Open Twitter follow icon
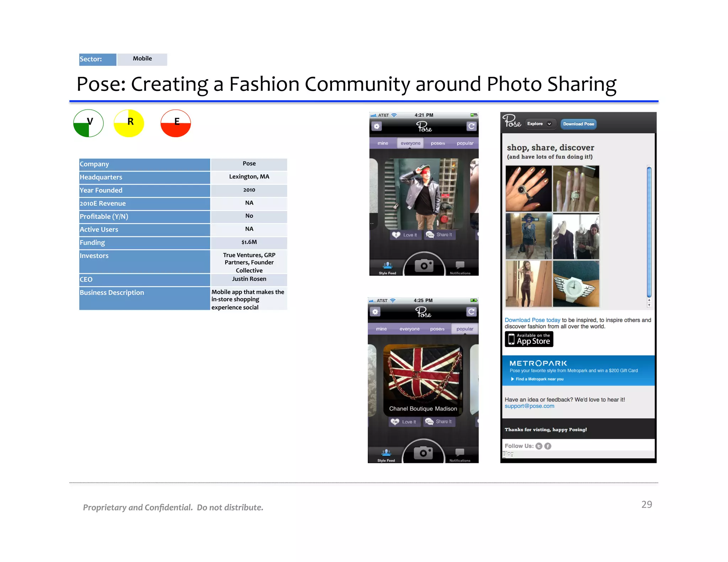Image resolution: width=728 pixels, height=562 pixels. (539, 446)
